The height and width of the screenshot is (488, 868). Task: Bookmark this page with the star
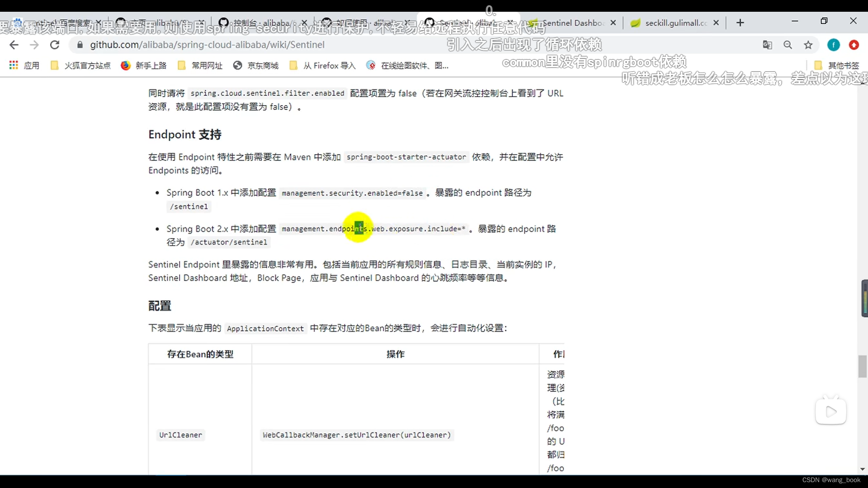click(x=808, y=45)
